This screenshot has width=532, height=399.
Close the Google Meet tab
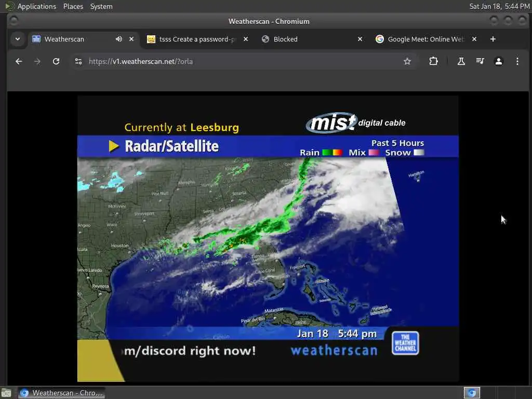pos(474,39)
